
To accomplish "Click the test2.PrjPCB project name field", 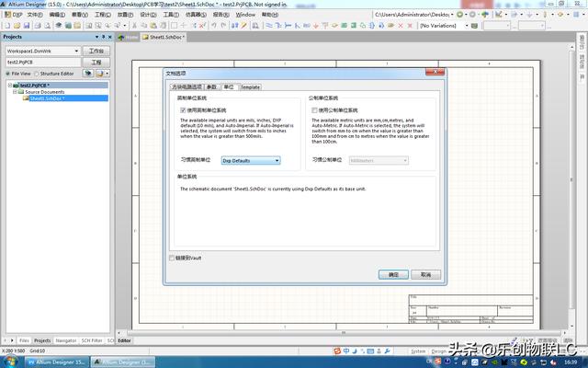I will [43, 62].
